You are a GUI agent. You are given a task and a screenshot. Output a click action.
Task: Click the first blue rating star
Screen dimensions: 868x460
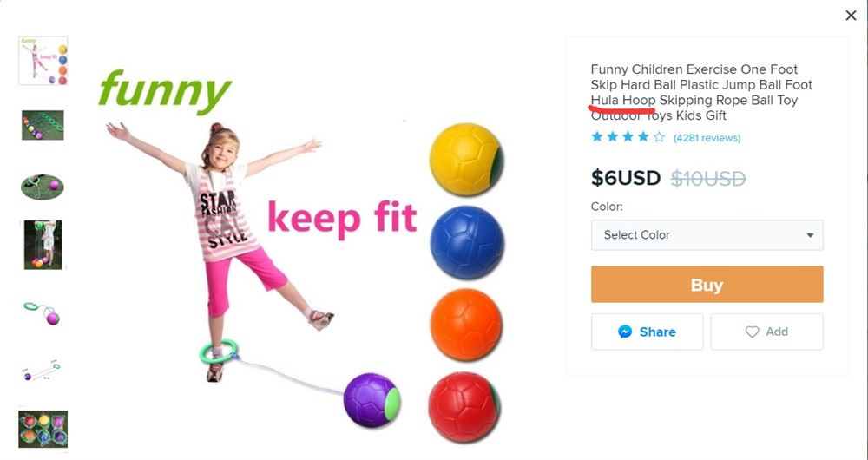click(x=597, y=137)
